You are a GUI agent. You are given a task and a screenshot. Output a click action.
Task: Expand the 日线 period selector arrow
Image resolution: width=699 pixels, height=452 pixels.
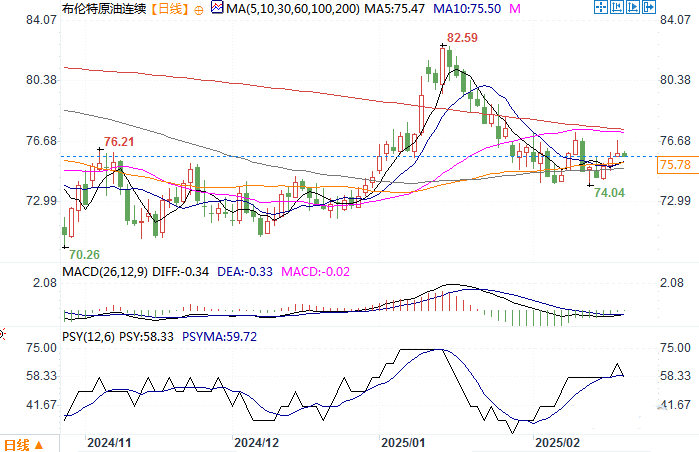(x=39, y=445)
